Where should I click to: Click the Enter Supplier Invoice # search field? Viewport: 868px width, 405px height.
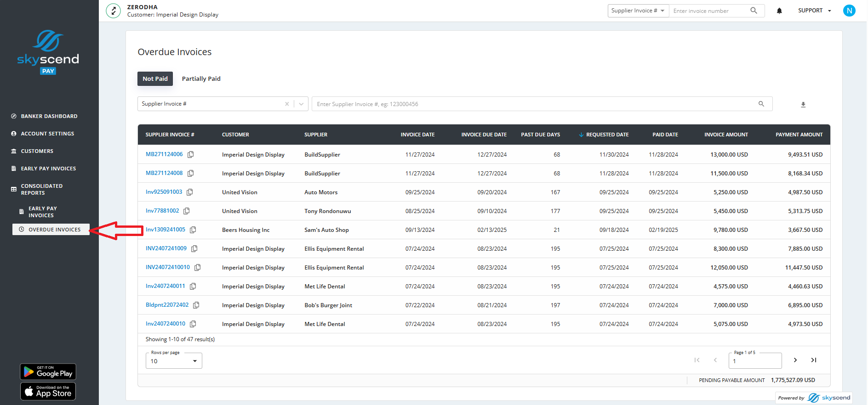[533, 104]
